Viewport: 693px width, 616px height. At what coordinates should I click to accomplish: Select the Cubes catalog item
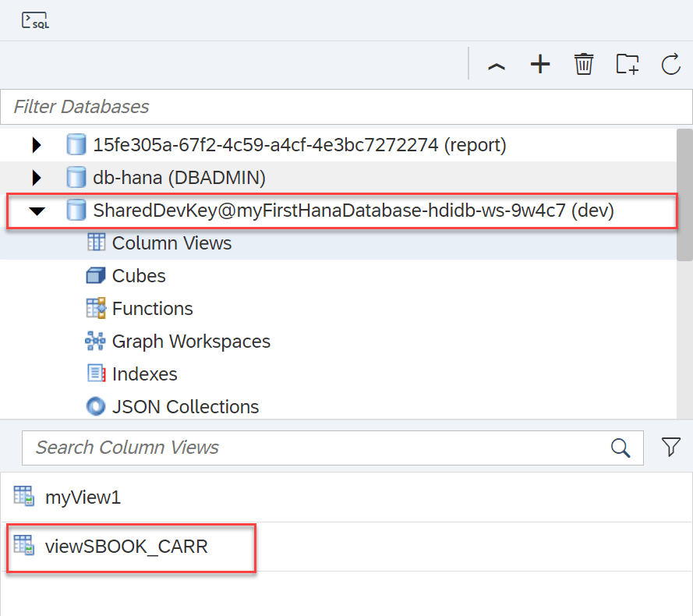[x=139, y=276]
